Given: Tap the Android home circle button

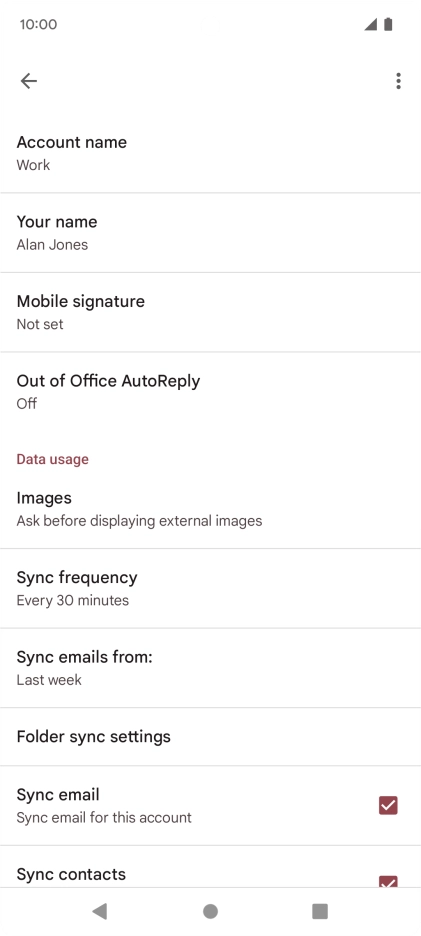Looking at the screenshot, I should coord(210,911).
